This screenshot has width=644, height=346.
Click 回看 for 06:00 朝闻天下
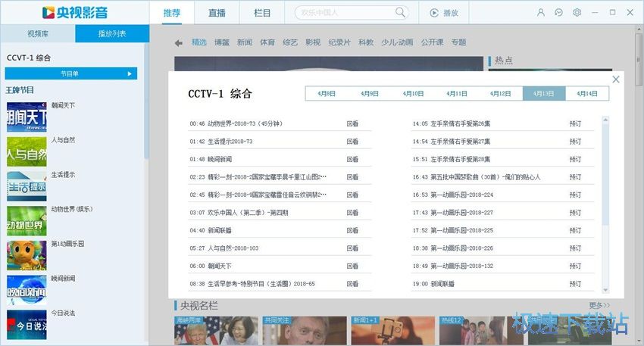352,266
